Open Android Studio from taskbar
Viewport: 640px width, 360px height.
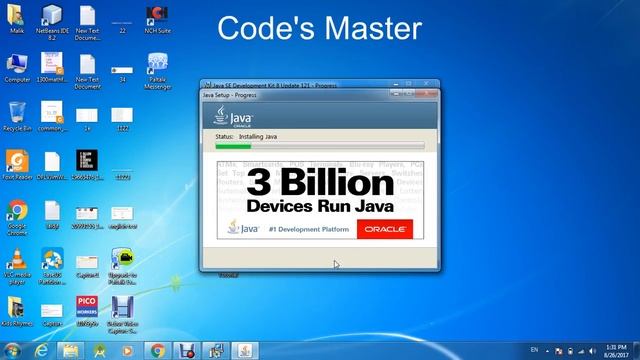point(99,351)
